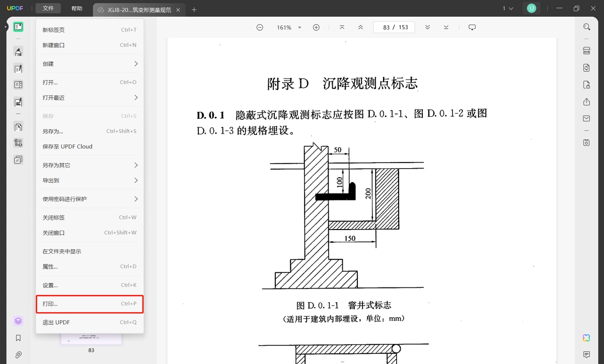Screen dimensions: 604x364
Task: Open the Batch process tool icon
Action: [x=18, y=160]
